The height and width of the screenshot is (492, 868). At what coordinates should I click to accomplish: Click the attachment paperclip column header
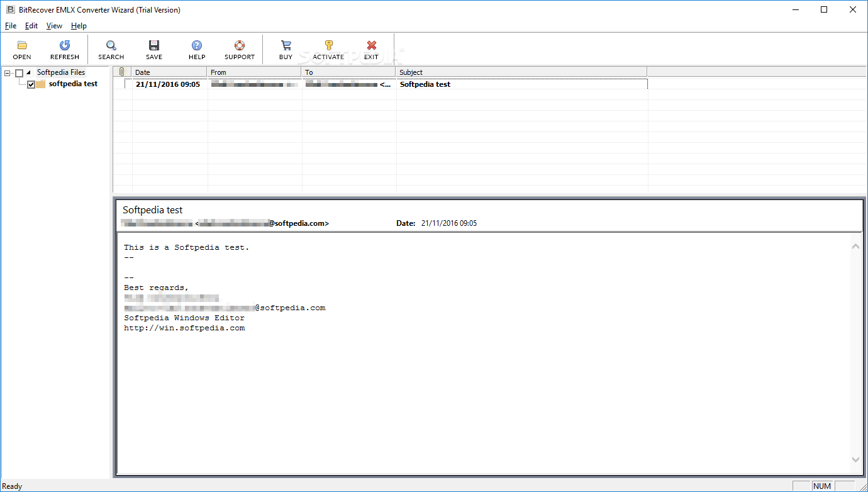pyautogui.click(x=122, y=72)
